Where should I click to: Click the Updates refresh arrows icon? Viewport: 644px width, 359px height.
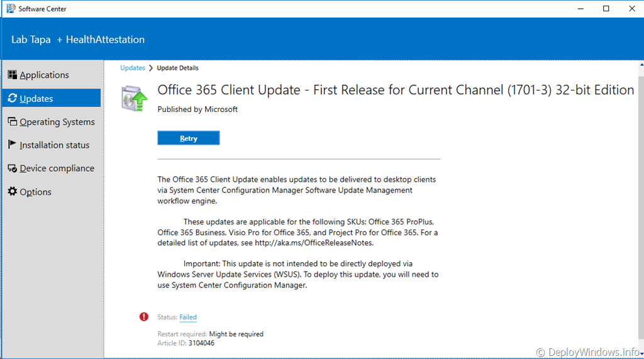(x=12, y=99)
